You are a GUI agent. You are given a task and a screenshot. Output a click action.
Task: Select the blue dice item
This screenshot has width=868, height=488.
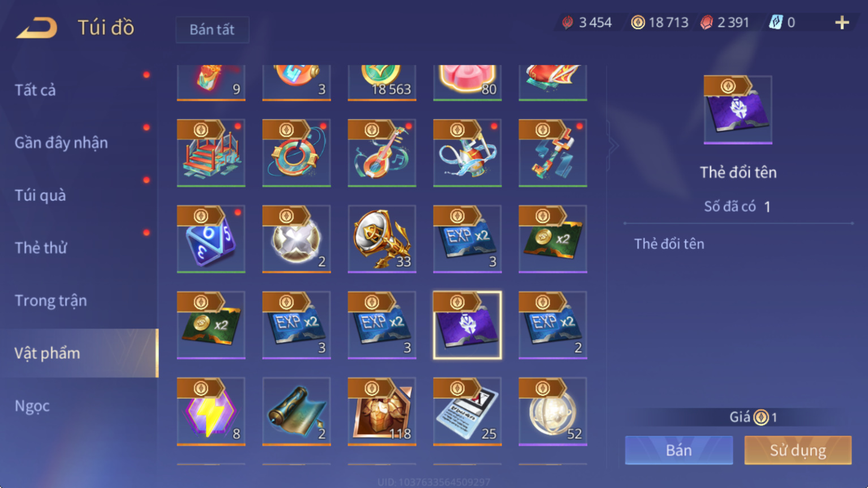coord(211,239)
